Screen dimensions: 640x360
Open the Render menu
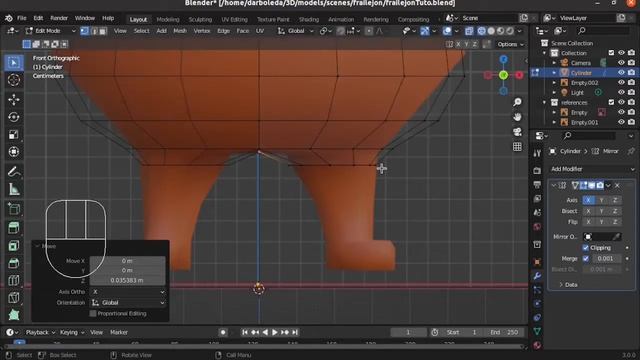[x=59, y=18]
